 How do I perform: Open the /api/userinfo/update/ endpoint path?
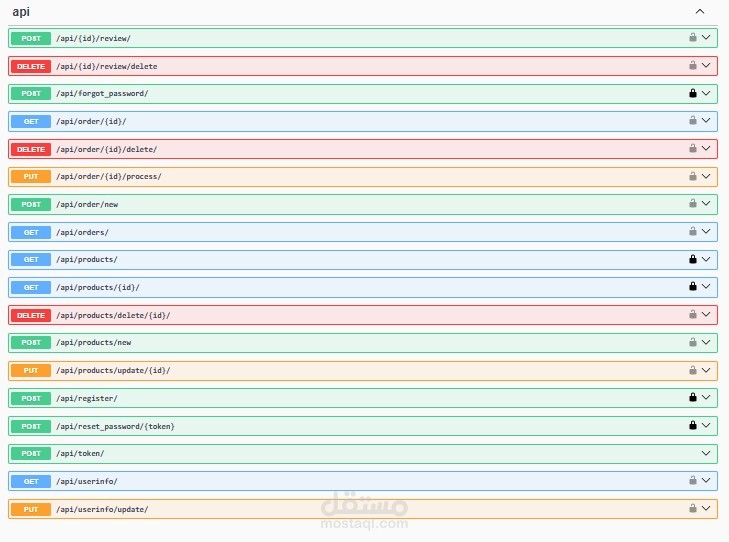click(102, 509)
